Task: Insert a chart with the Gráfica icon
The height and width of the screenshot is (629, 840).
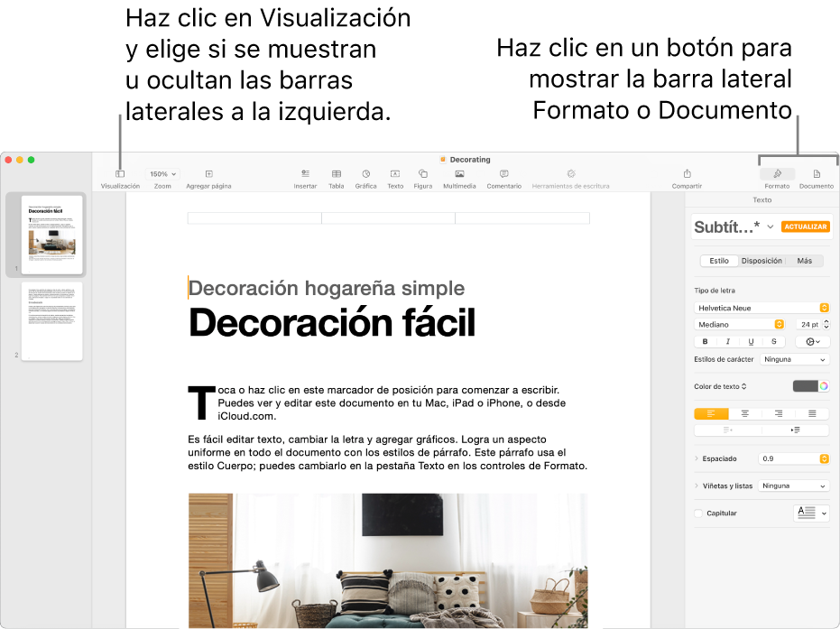Action: [365, 173]
